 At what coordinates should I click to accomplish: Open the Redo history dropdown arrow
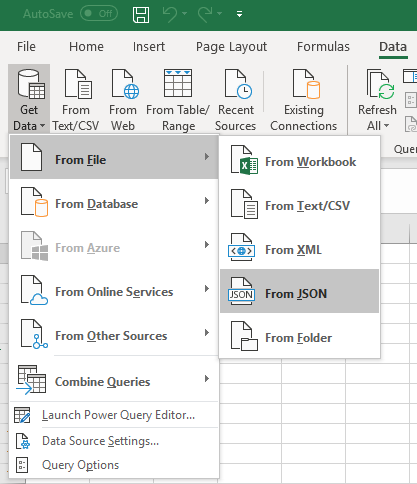[x=219, y=14]
